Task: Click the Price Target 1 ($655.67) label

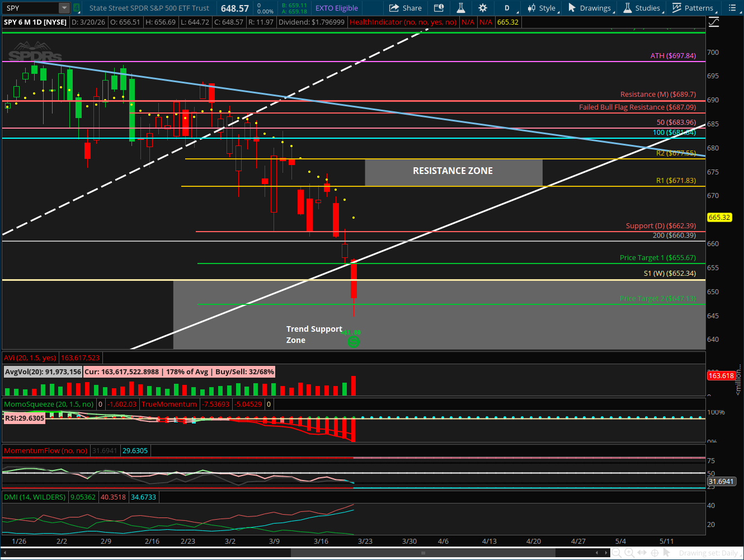Action: tap(658, 257)
